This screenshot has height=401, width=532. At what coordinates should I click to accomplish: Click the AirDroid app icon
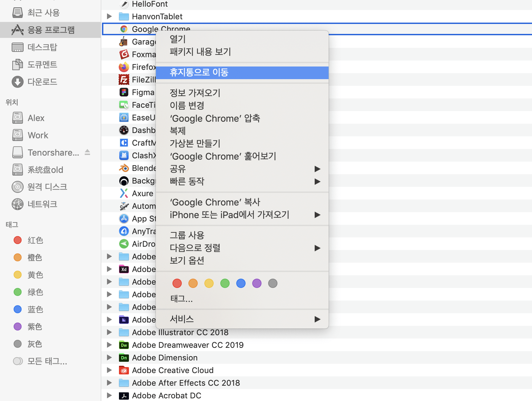(x=124, y=244)
